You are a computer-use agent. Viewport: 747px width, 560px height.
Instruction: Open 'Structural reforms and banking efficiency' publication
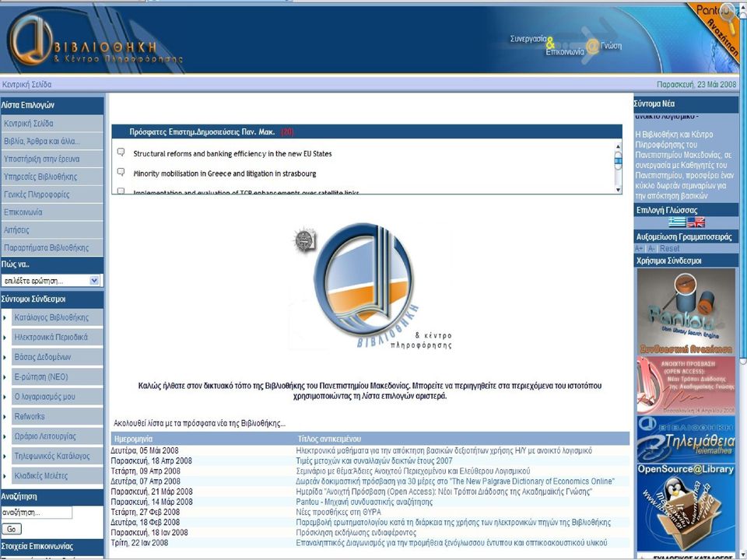click(233, 154)
